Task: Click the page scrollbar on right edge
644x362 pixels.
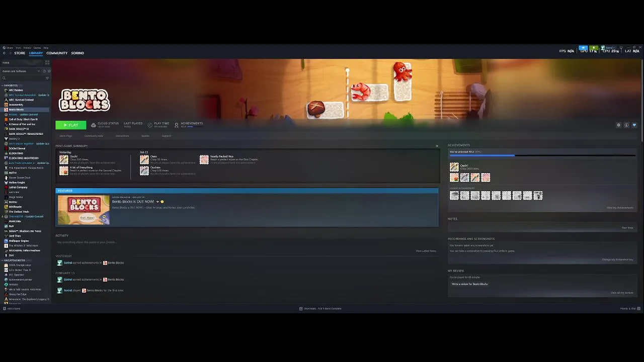Action: pyautogui.click(x=642, y=101)
